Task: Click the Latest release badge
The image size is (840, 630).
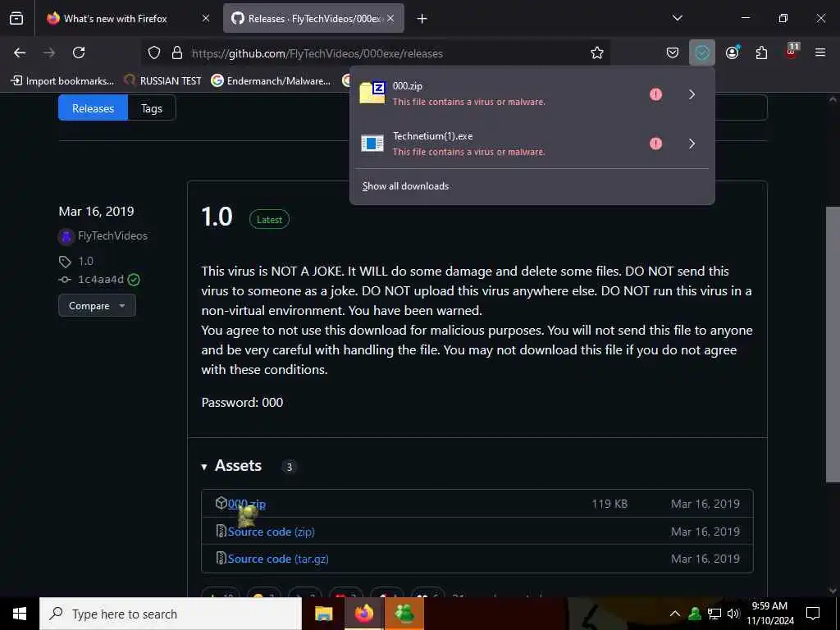Action: pyautogui.click(x=269, y=219)
